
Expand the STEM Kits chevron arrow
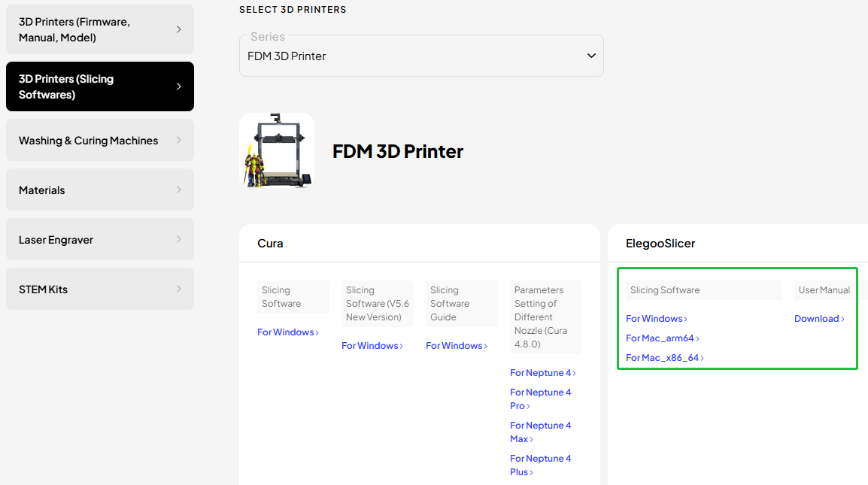178,289
